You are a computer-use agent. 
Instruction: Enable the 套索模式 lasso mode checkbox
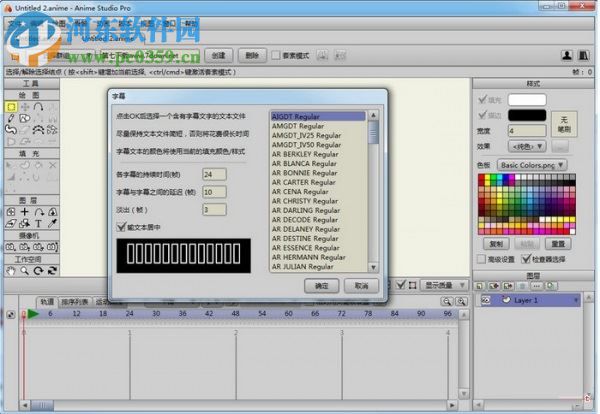[276, 55]
